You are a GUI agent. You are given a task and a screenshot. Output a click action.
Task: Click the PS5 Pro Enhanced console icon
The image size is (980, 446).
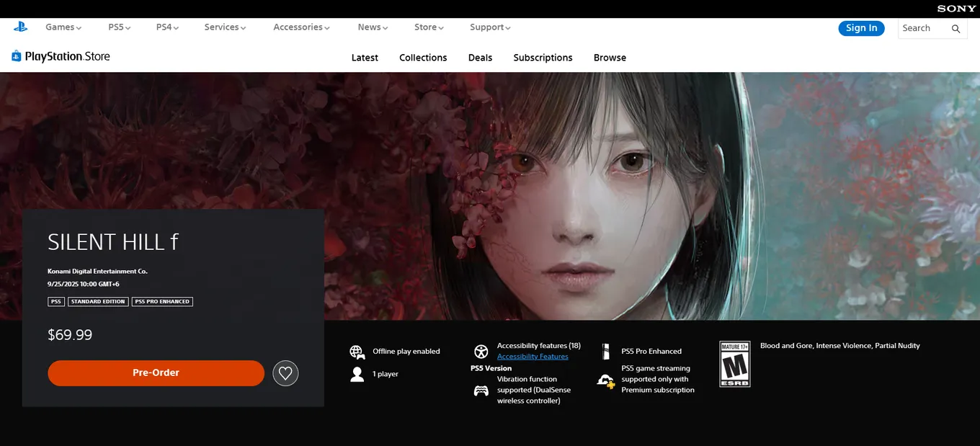click(x=606, y=352)
